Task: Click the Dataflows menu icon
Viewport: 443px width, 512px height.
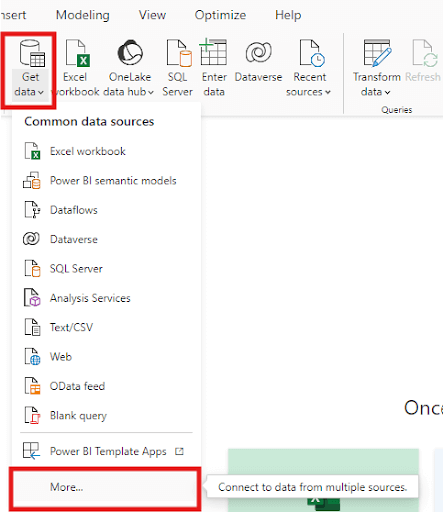Action: tap(32, 210)
